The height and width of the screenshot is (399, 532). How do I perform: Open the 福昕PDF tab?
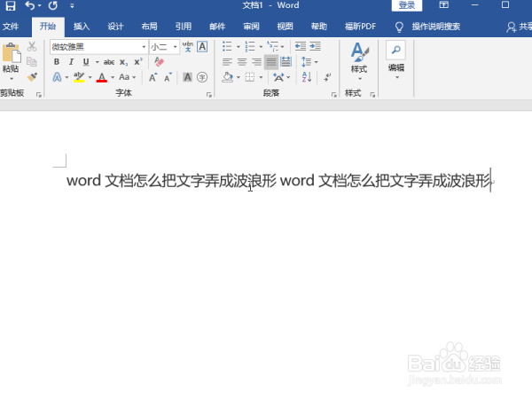pyautogui.click(x=360, y=27)
